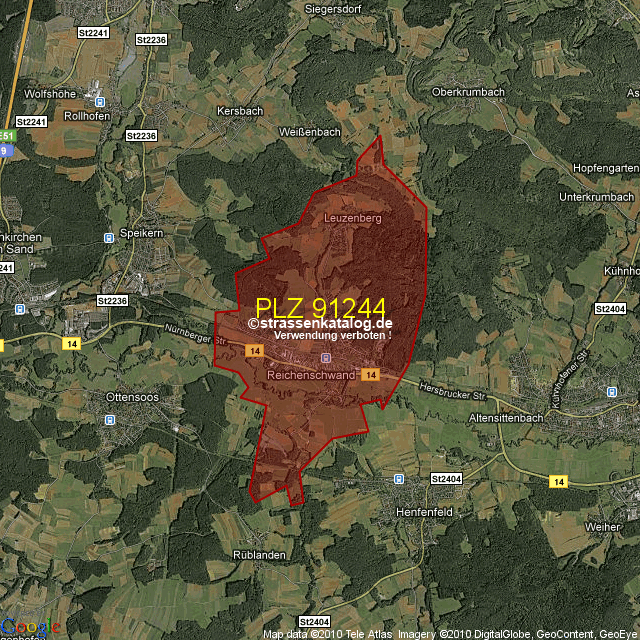Select the Oberkrumbach village label
The width and height of the screenshot is (640, 640).
tap(468, 92)
